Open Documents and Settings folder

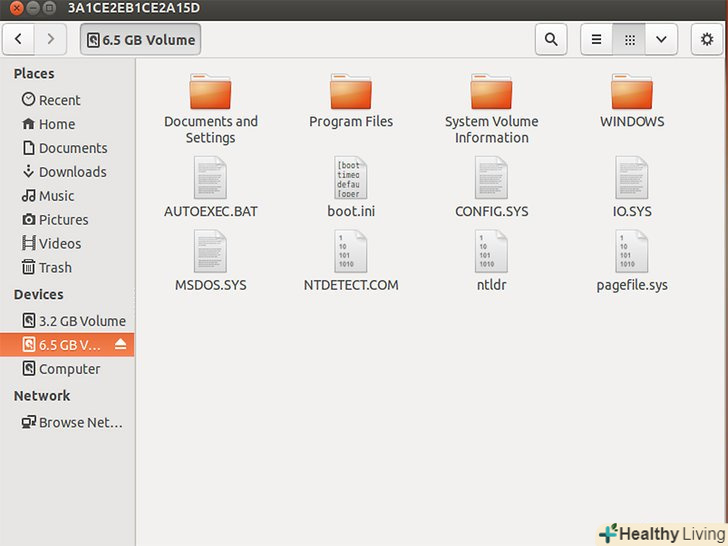click(x=210, y=109)
